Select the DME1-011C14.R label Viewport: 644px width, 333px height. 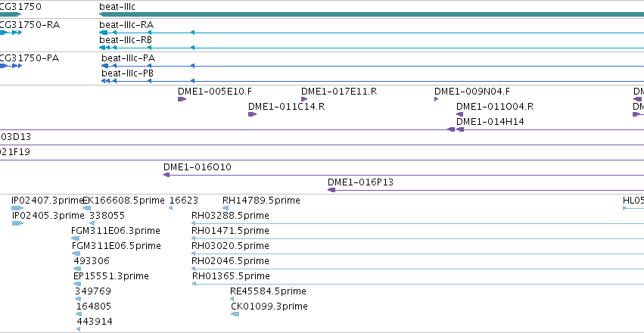[x=287, y=107]
